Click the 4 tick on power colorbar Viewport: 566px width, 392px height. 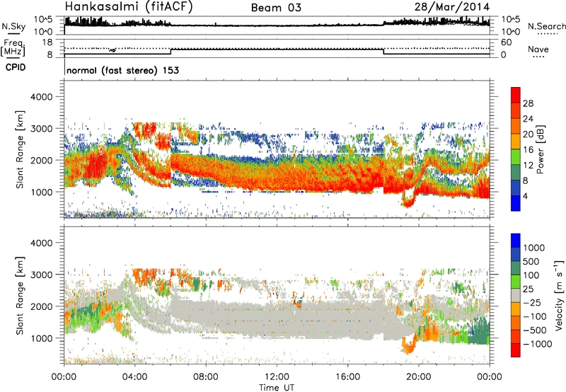[x=526, y=197]
